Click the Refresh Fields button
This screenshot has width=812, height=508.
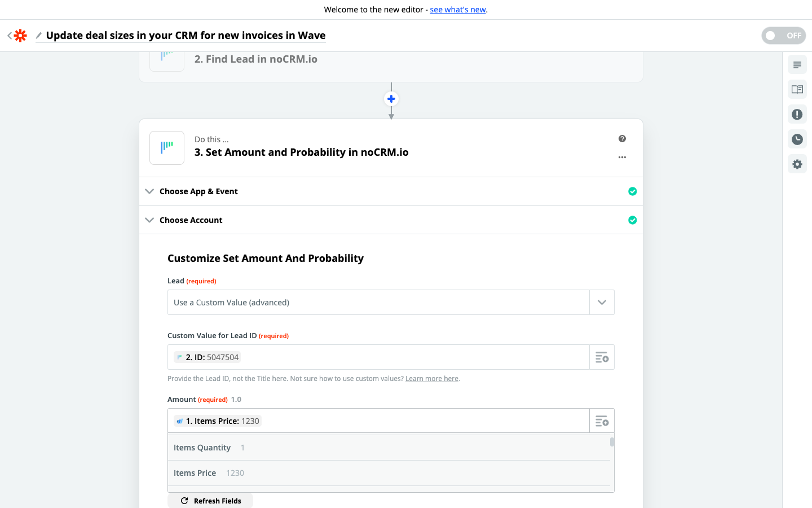click(x=210, y=501)
